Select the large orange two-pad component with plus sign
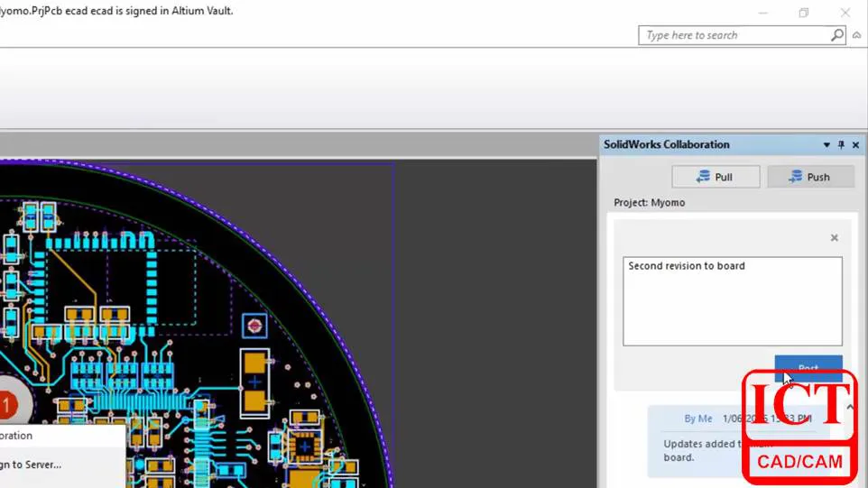The width and height of the screenshot is (868, 488). pyautogui.click(x=254, y=382)
